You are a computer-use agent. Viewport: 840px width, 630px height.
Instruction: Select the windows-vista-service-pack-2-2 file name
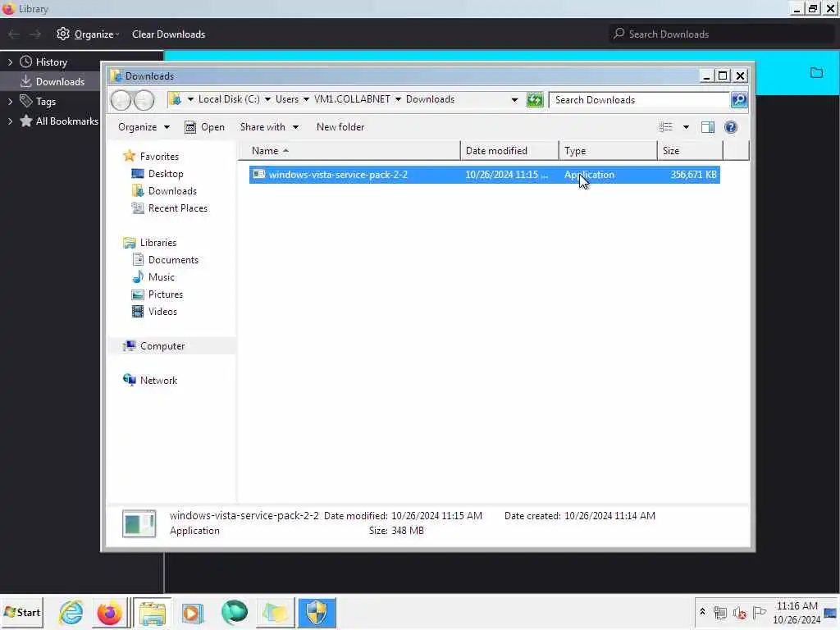(x=338, y=175)
